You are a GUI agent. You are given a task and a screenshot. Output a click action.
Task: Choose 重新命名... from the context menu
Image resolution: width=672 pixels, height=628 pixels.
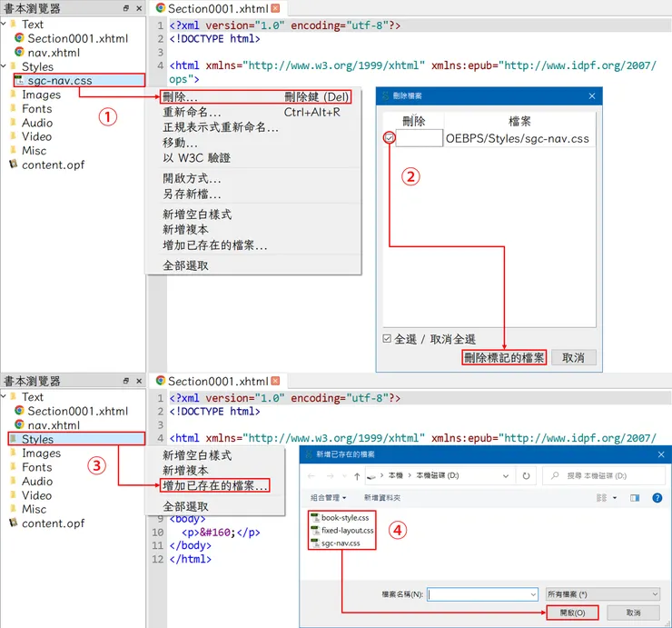coord(252,112)
